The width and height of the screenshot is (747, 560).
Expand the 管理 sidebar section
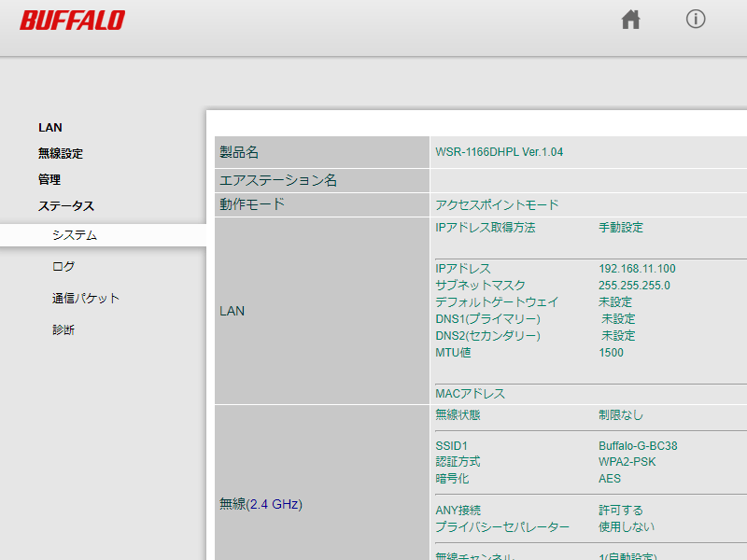coord(49,180)
